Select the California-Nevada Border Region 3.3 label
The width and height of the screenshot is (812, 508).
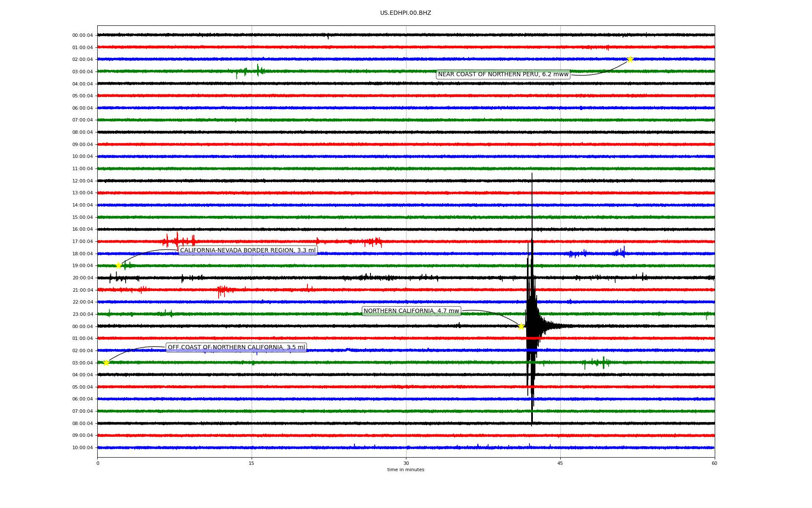(x=248, y=251)
